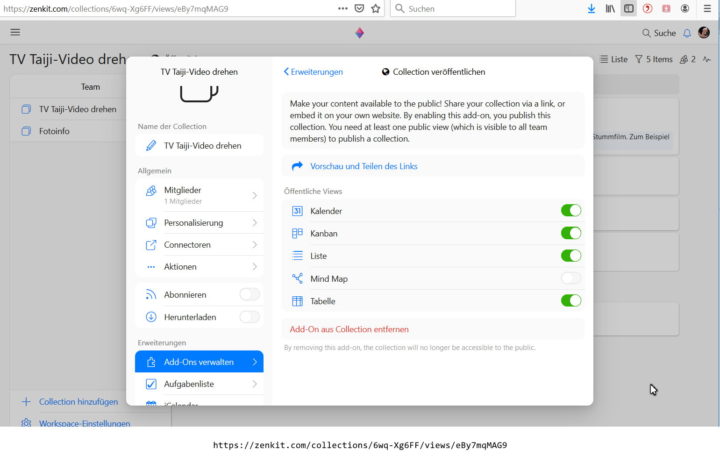Expand the Connectoren chevron
Viewport: 720px width, 464px height.
(x=254, y=244)
